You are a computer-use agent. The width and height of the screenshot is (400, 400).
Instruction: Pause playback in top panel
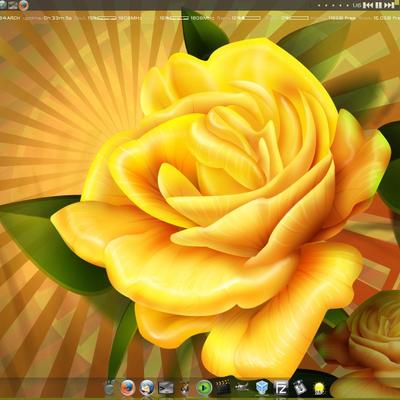coord(378,5)
